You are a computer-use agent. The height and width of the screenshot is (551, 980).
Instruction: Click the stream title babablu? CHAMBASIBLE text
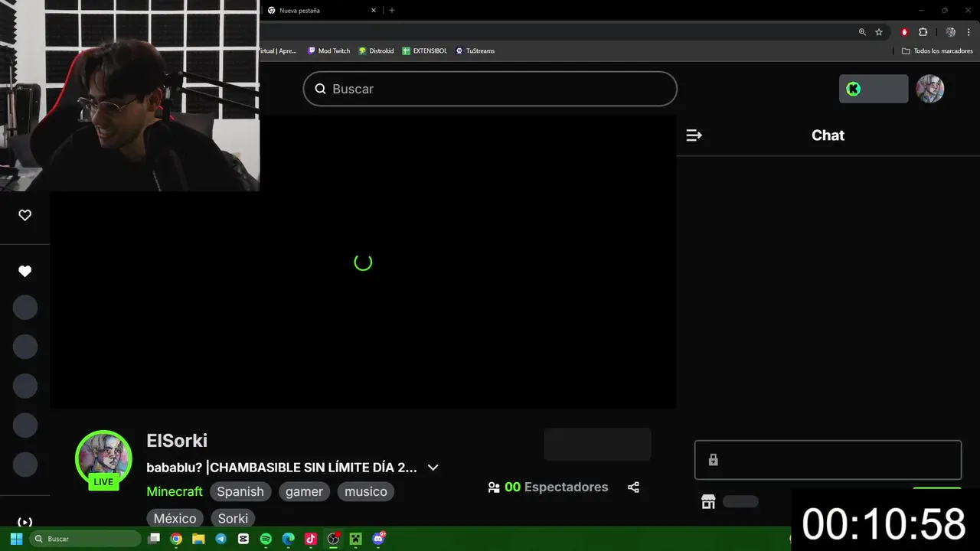(x=282, y=468)
